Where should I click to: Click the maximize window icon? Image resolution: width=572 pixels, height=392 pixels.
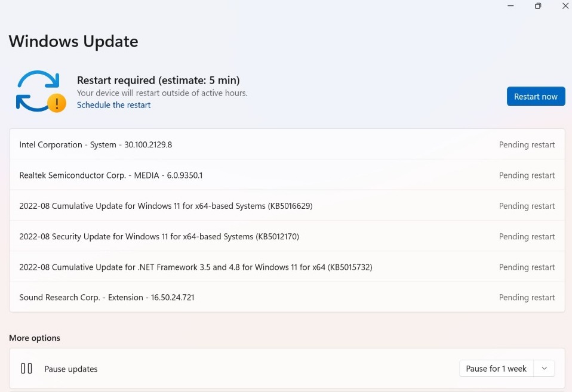[537, 6]
